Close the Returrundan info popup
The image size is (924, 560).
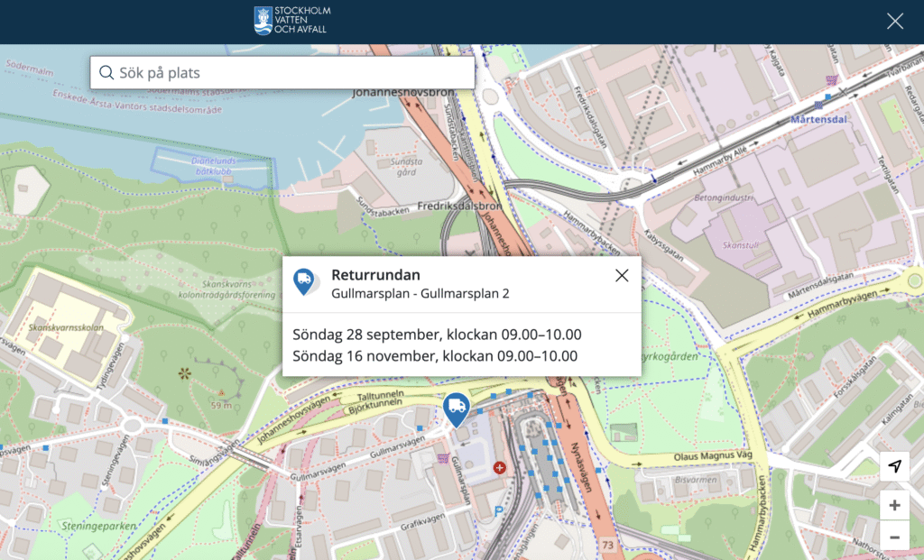[x=622, y=276]
